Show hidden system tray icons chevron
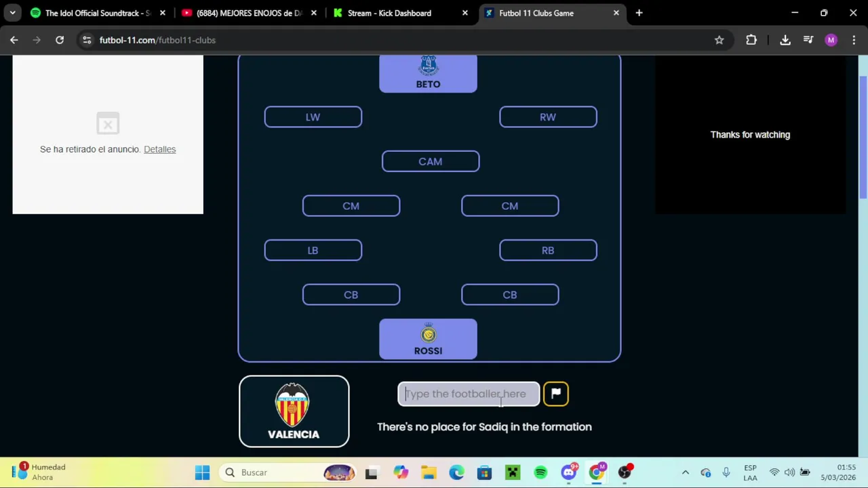The image size is (868, 488). point(685,472)
